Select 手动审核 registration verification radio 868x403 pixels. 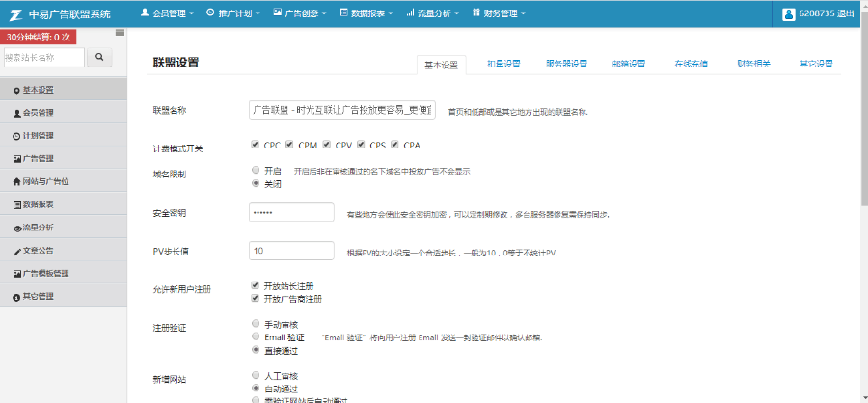256,323
